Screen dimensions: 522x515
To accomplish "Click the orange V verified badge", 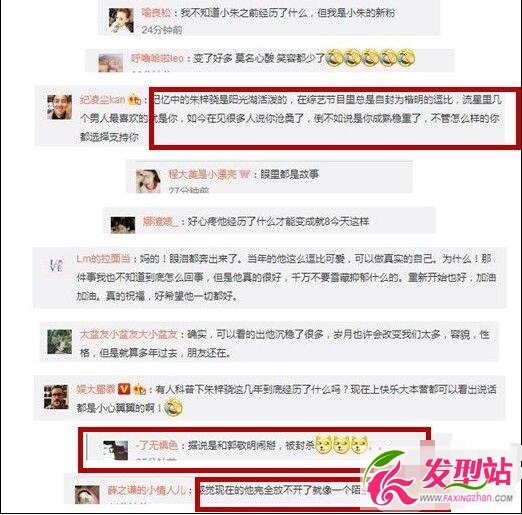I will pyautogui.click(x=124, y=389).
